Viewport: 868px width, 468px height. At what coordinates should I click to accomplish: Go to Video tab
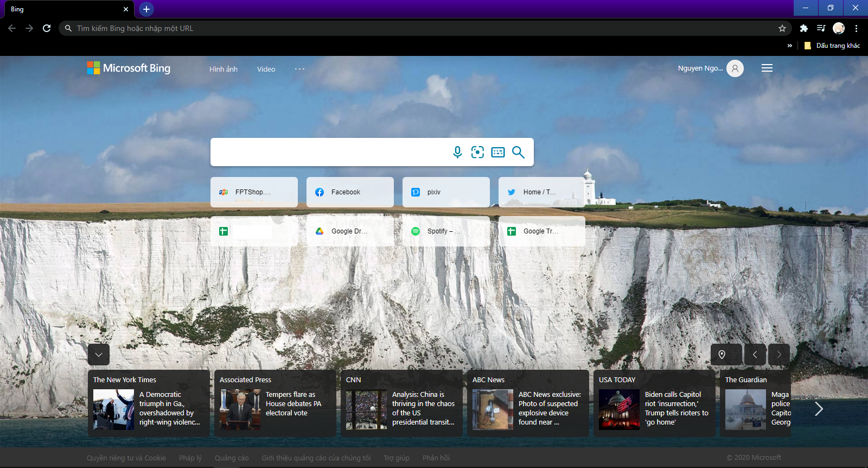[x=266, y=69]
